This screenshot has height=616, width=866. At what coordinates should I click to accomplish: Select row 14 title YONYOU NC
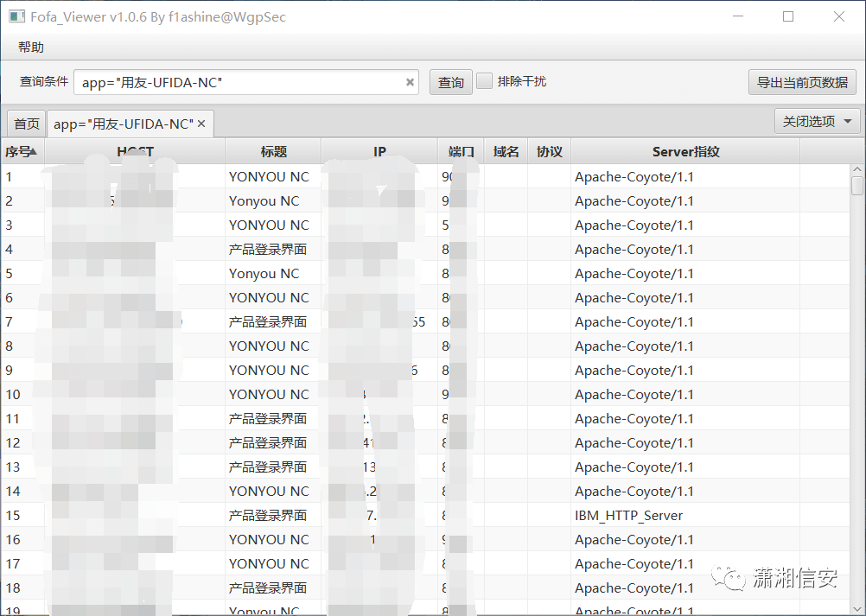(269, 492)
